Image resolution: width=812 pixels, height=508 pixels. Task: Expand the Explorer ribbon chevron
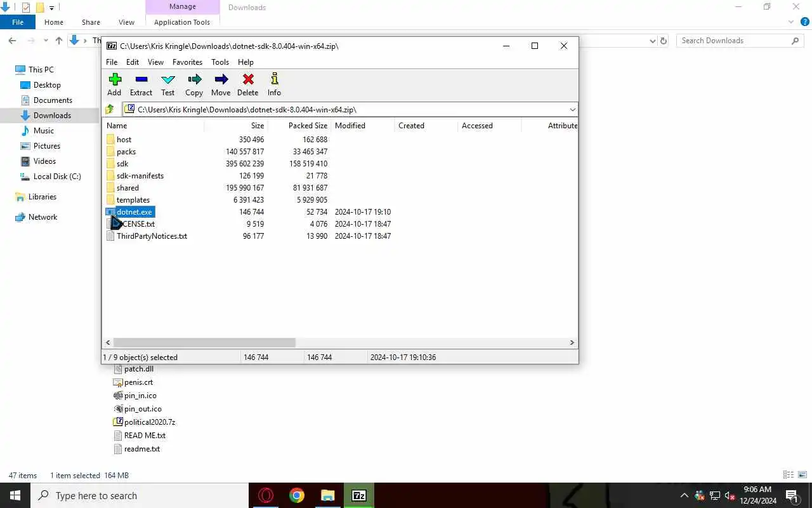tap(791, 22)
